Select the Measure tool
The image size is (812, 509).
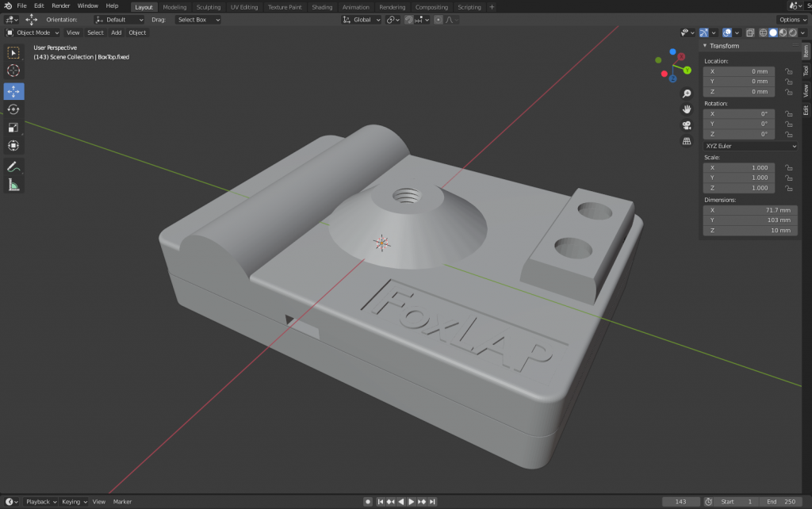pyautogui.click(x=13, y=186)
